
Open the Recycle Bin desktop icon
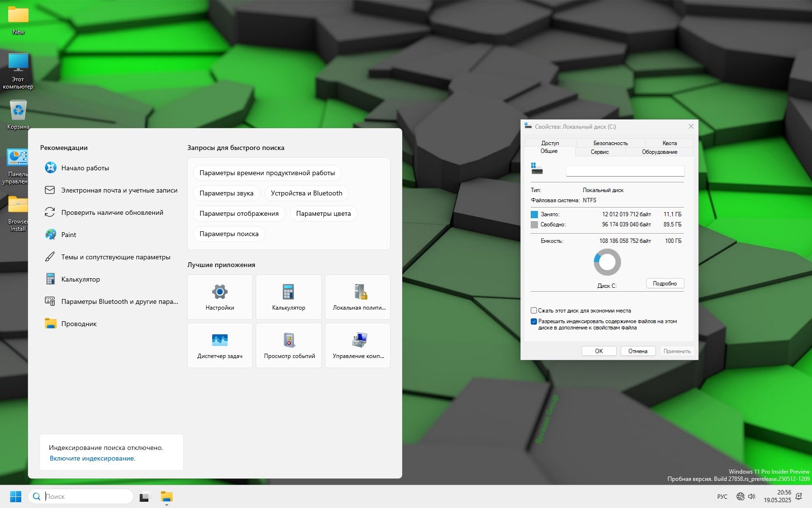18,114
